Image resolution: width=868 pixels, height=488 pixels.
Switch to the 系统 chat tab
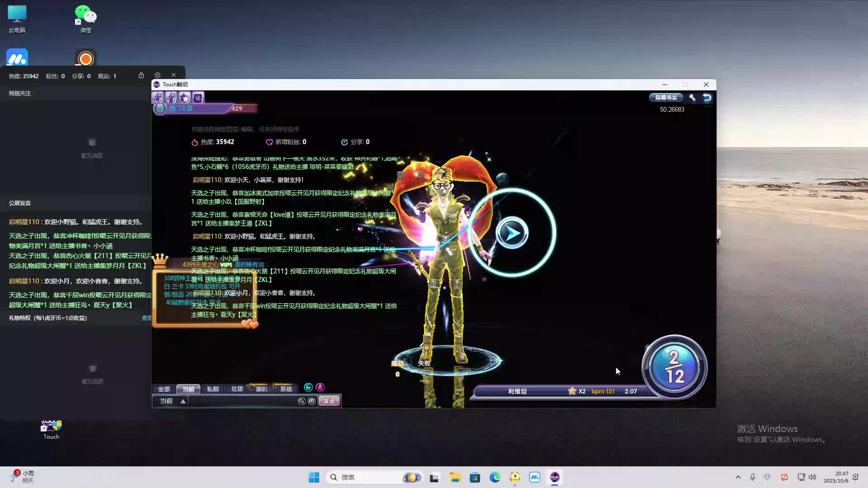click(x=286, y=389)
